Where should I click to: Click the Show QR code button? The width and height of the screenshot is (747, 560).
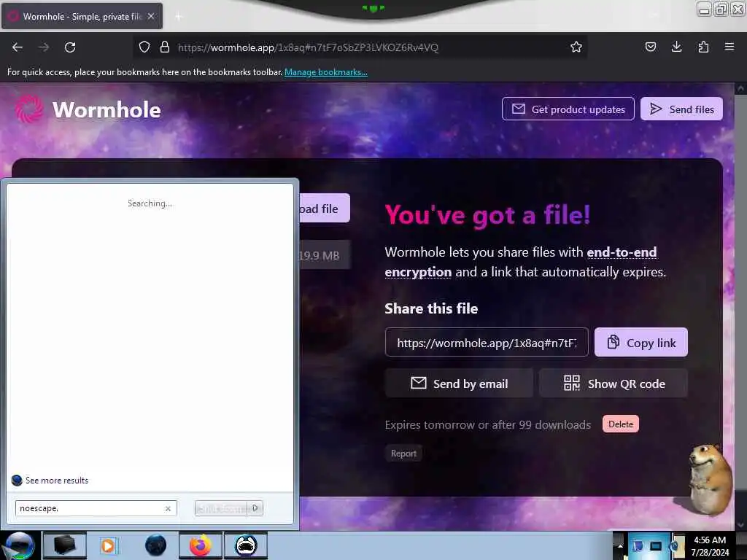613,383
